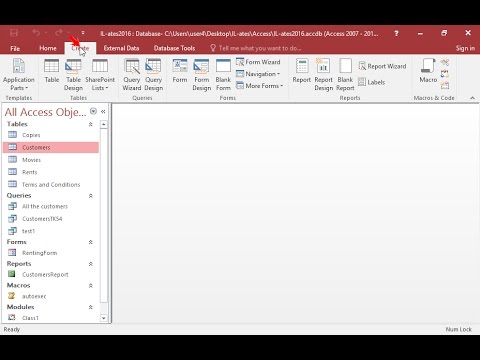Screen dimensions: 480x360
Task: Open the More Forms dropdown
Action: pos(259,86)
